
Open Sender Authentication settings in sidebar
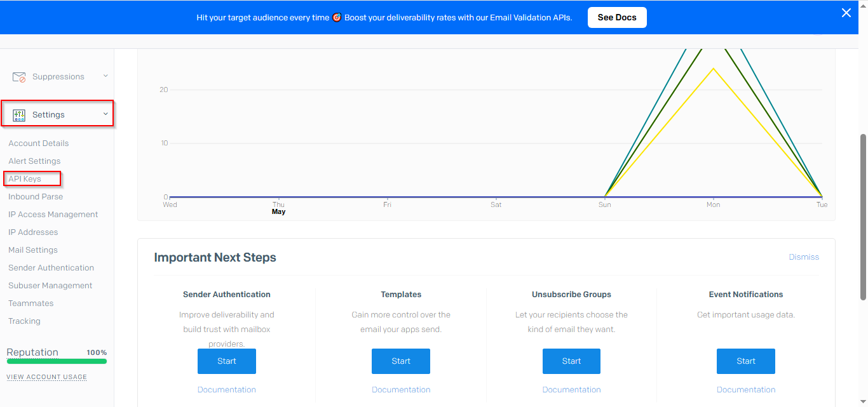51,268
